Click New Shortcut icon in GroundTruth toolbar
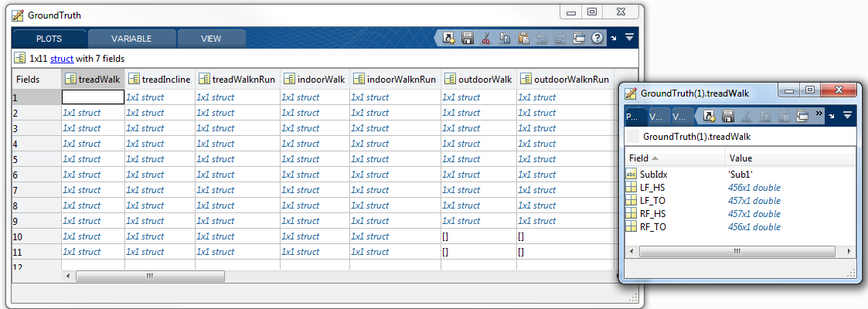This screenshot has width=868, height=309. tap(448, 38)
